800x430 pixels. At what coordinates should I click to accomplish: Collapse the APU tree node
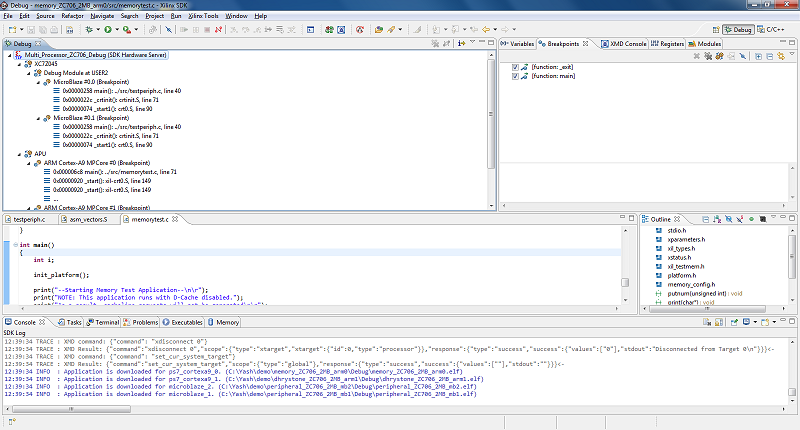point(19,154)
